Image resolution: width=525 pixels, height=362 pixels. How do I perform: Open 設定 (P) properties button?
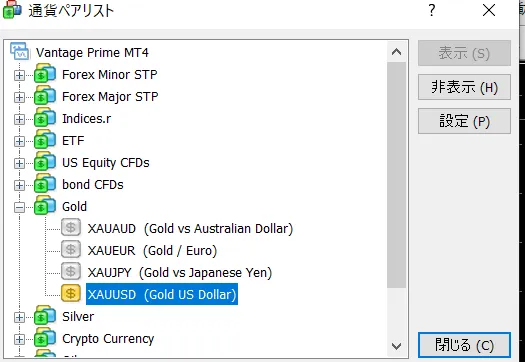click(x=464, y=121)
